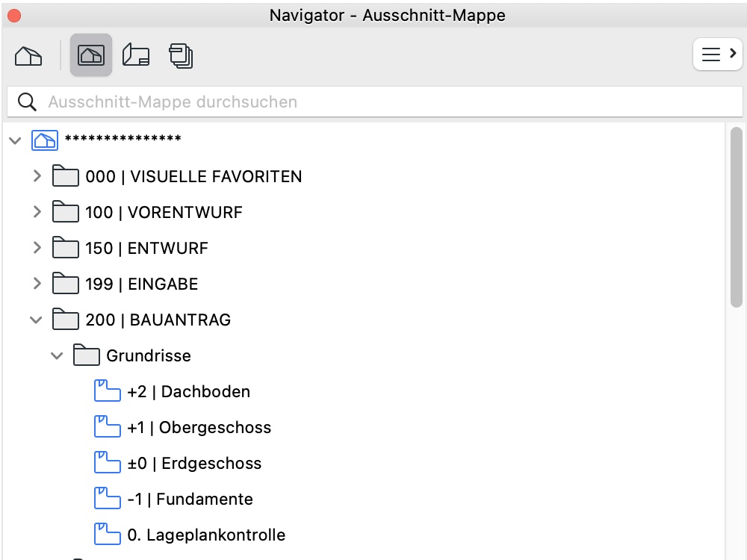This screenshot has height=560, width=747.
Task: Collapse the '200 | BAUANTRAG' folder
Action: click(x=36, y=320)
